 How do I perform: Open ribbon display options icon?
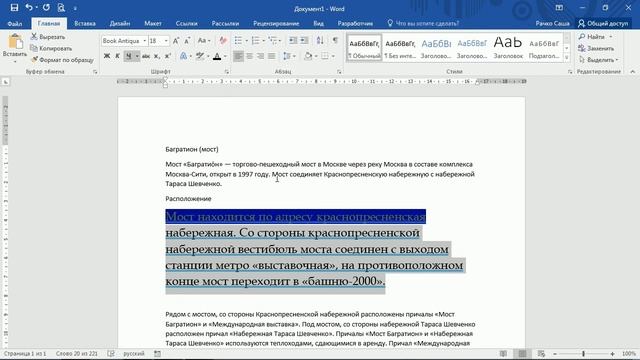point(559,7)
